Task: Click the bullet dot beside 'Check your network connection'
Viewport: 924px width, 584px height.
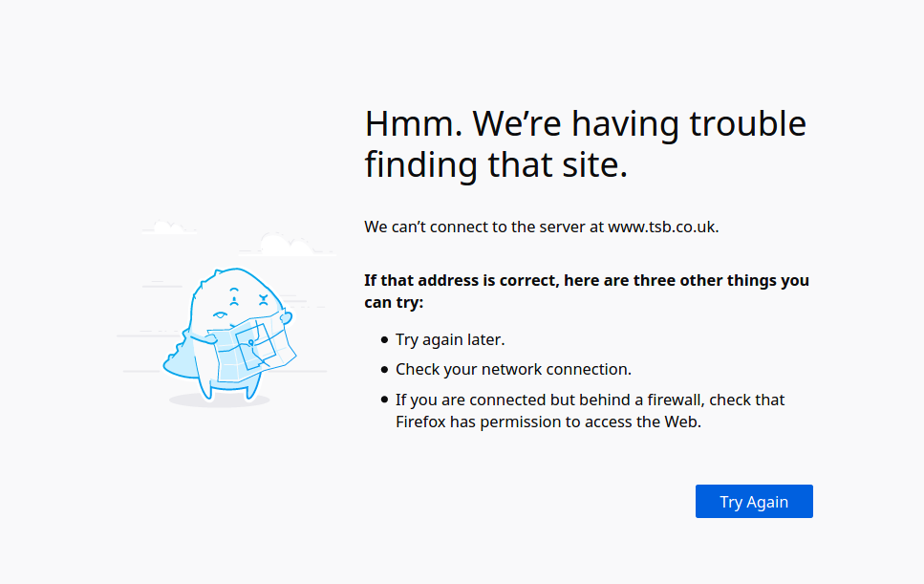Action: point(385,370)
